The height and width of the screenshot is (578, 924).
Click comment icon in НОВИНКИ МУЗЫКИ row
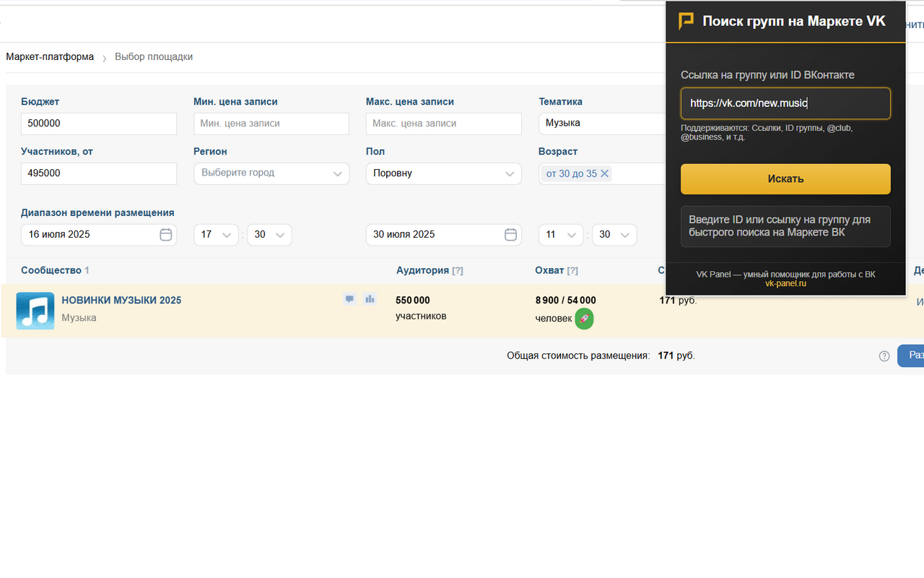[350, 299]
